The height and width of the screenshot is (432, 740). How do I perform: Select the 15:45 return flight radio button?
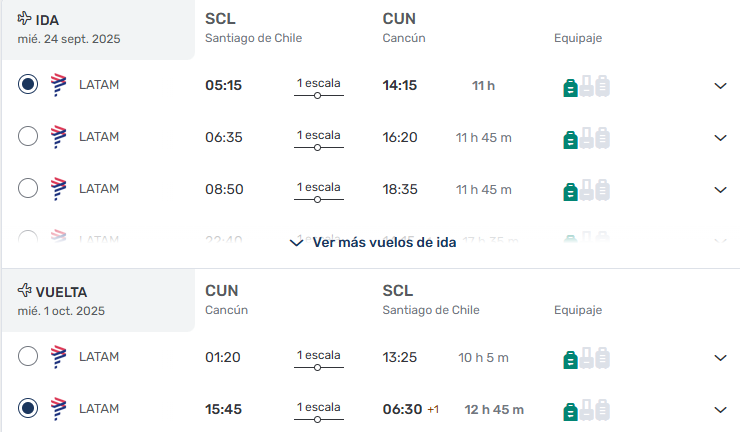pos(28,408)
